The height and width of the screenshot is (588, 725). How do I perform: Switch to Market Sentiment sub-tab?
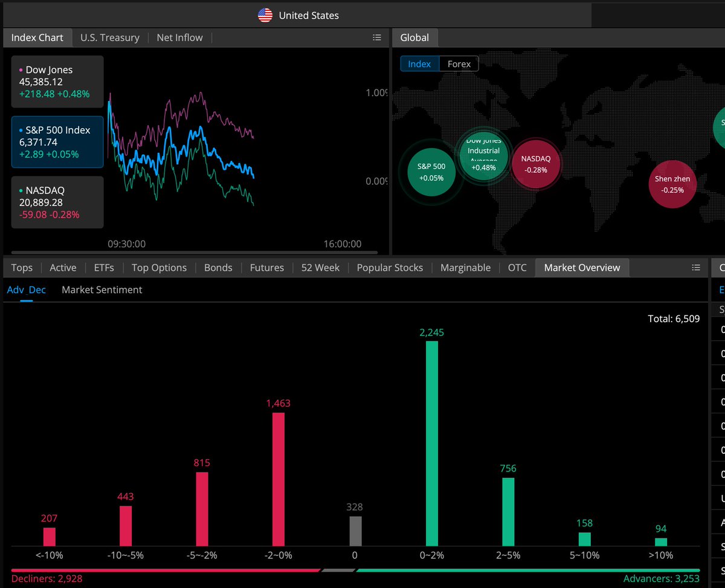(x=102, y=290)
